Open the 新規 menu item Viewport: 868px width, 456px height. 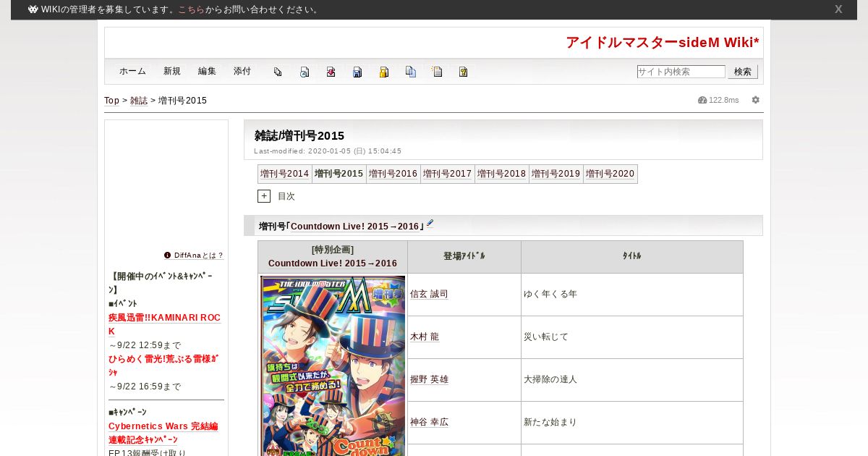(x=172, y=71)
